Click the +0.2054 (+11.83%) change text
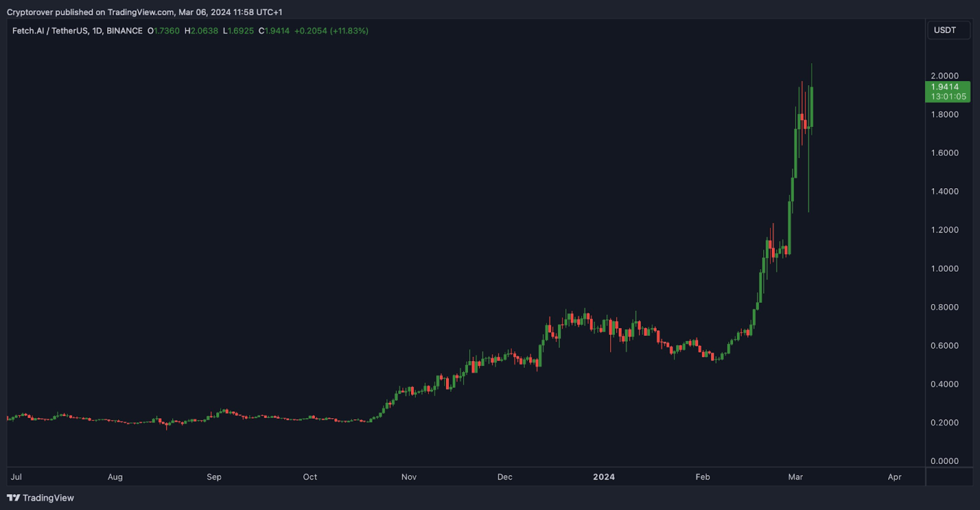 click(331, 31)
